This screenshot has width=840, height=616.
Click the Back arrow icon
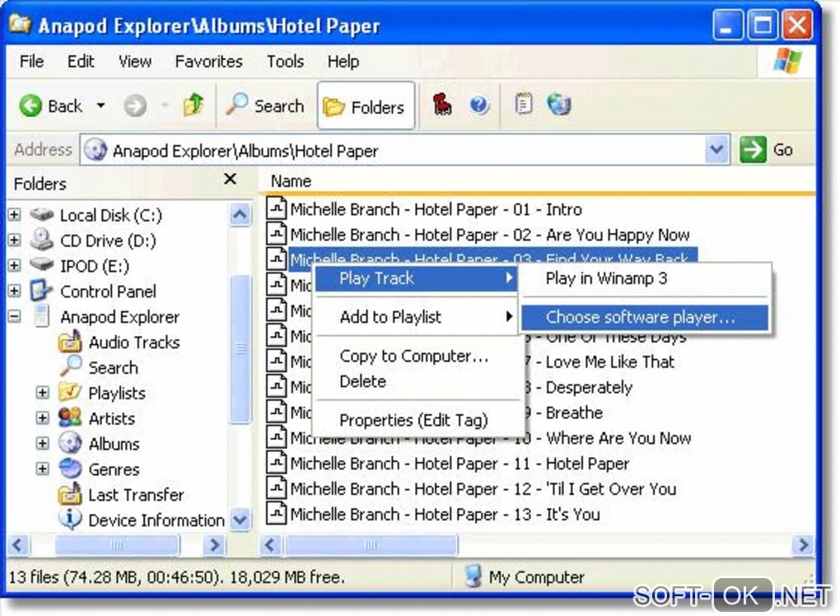[x=30, y=105]
